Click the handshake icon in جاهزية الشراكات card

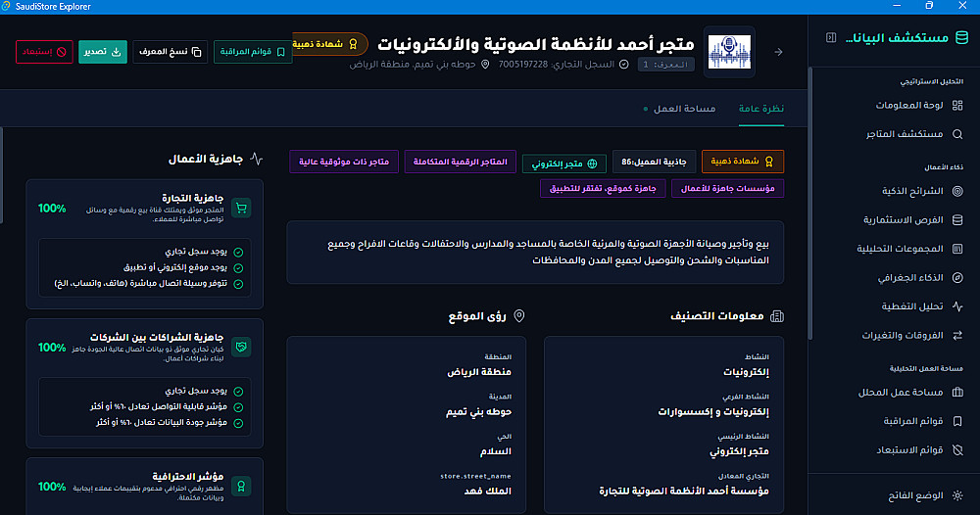[x=241, y=347]
